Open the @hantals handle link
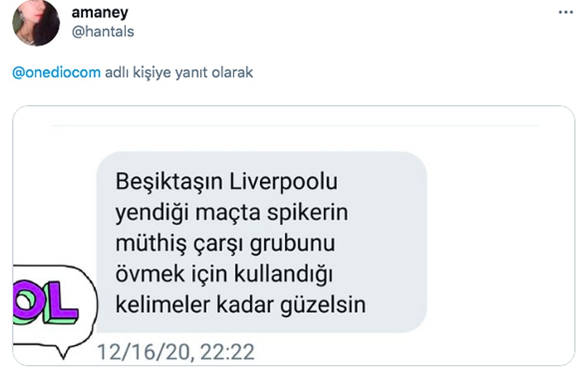 tap(103, 31)
